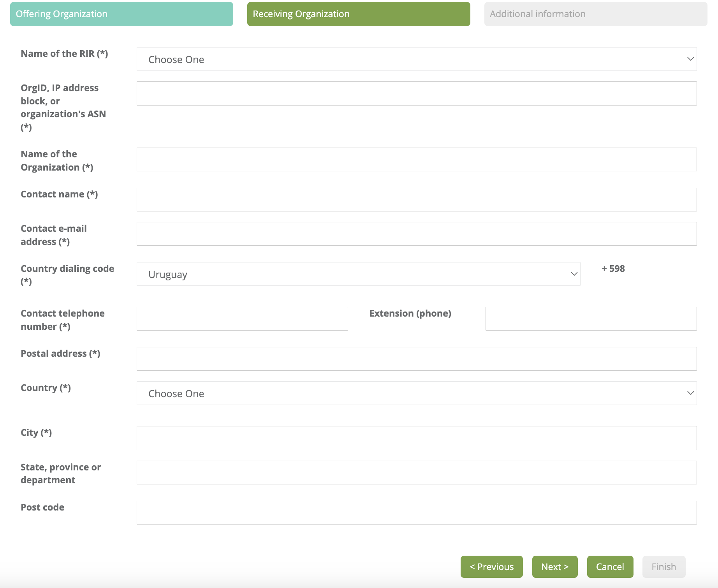
Task: Click the Extension (phone) input box
Action: pos(591,319)
